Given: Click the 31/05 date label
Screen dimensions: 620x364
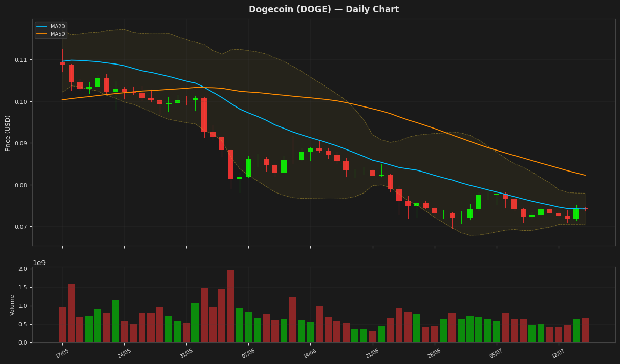Looking at the screenshot, I should 186,354.
